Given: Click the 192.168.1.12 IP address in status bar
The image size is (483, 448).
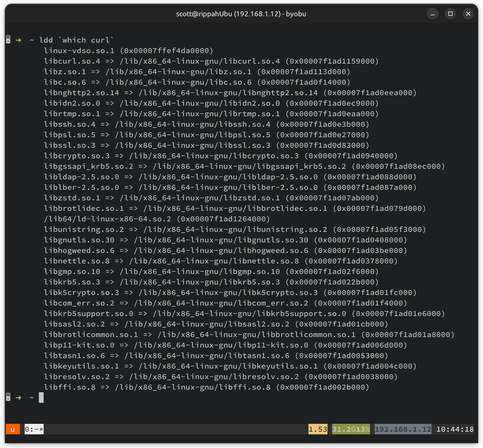Looking at the screenshot, I should tap(403, 429).
